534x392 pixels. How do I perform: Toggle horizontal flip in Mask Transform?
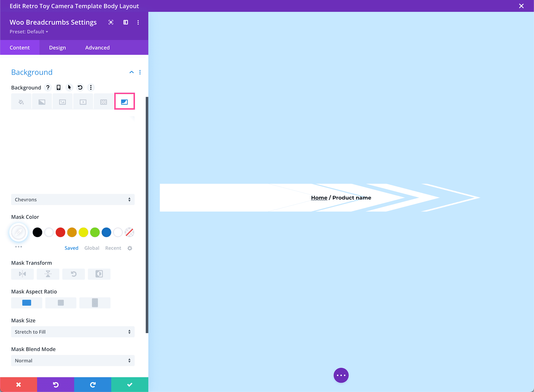click(x=22, y=274)
